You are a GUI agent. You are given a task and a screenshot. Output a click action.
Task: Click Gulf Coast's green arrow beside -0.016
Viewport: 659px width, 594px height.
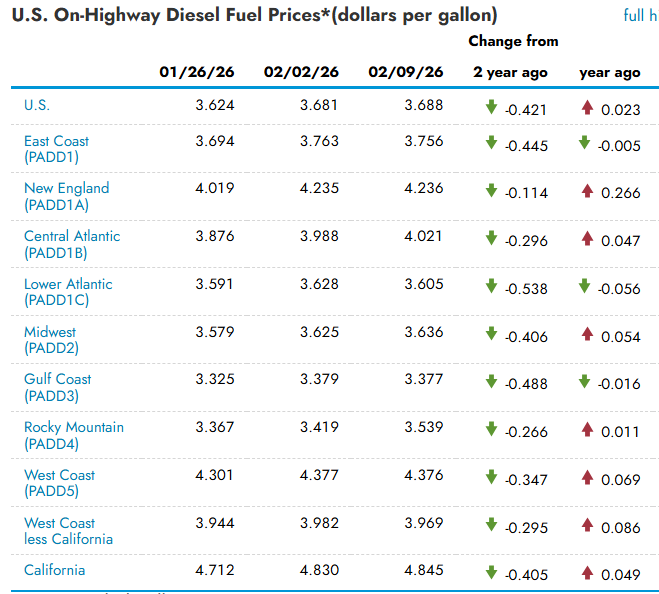tap(584, 382)
